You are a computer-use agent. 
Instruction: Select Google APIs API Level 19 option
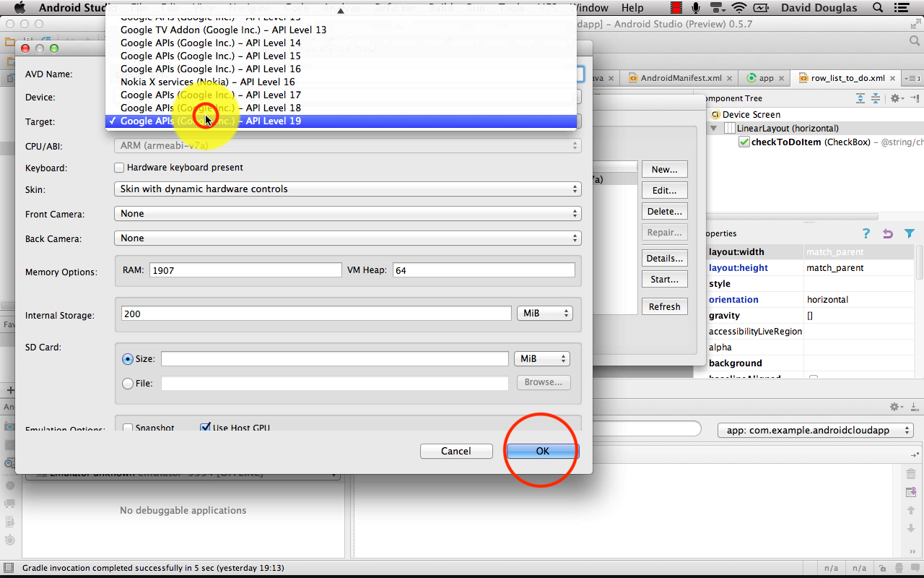[x=341, y=121]
